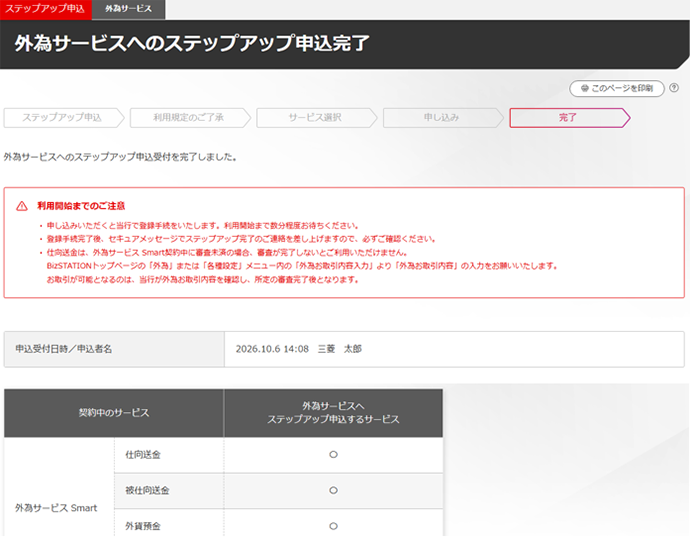This screenshot has width=690, height=537.
Task: Select the ステップアップ申込 progress step
Action: [62, 118]
